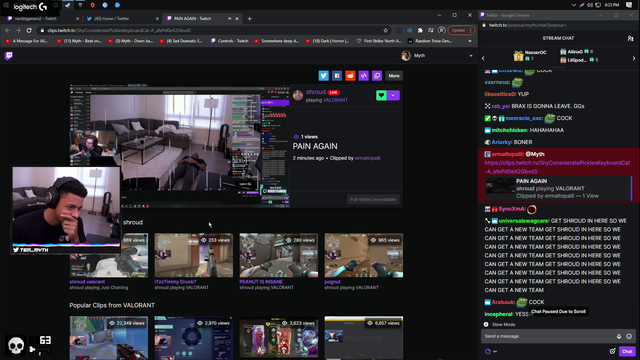Screen dimensions: 640x360
Task: Open the 'Random Trivia Gen...' bookmark
Action: pos(429,41)
